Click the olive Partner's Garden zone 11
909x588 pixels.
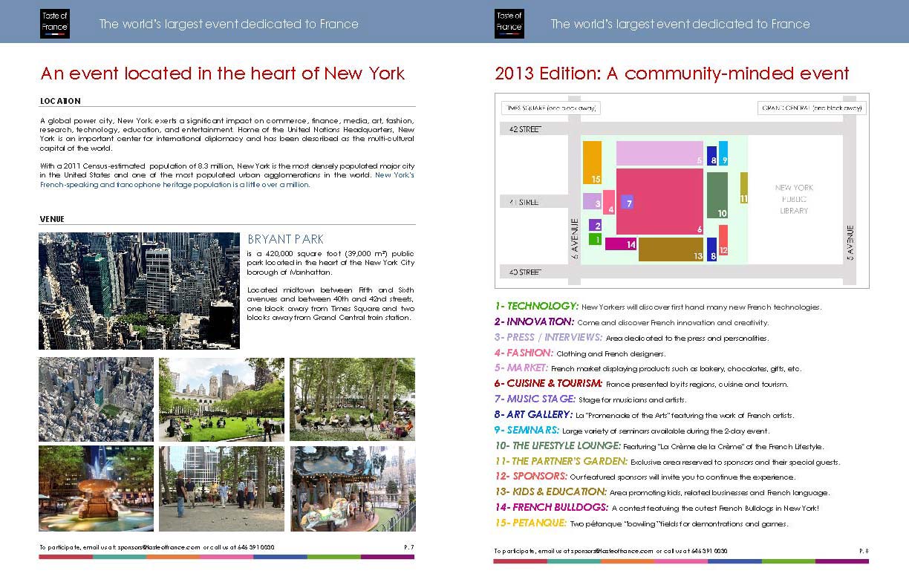coord(744,188)
